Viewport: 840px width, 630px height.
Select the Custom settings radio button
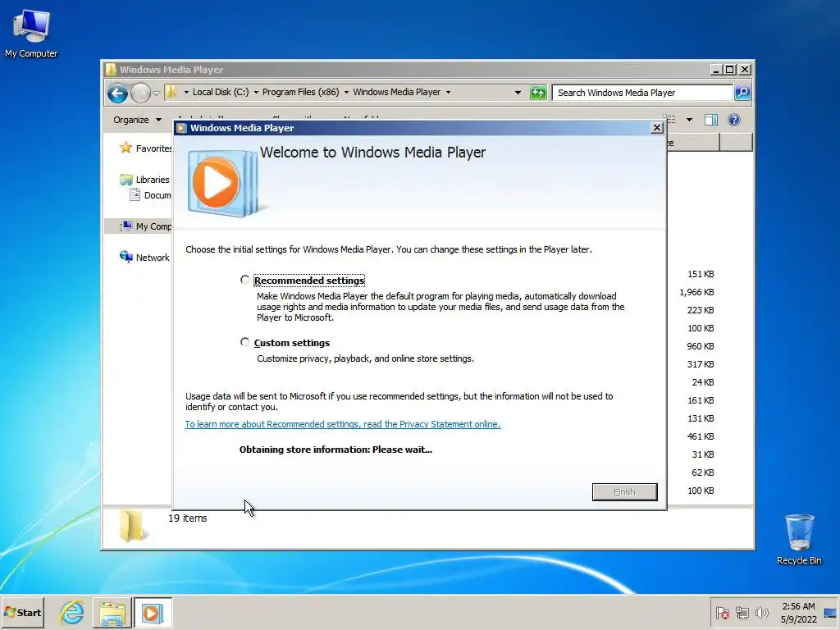[x=244, y=342]
